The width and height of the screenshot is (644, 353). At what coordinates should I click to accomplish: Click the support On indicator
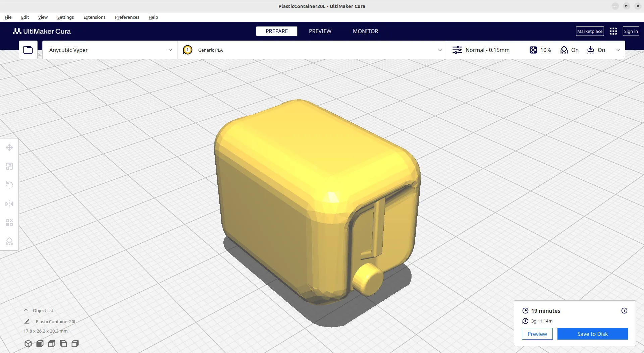tap(570, 50)
